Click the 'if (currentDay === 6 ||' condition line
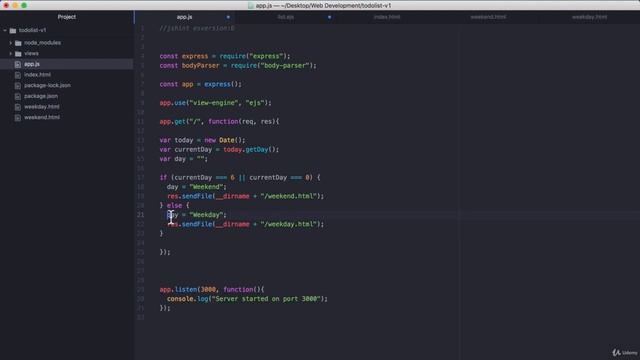The height and width of the screenshot is (360, 640). [x=240, y=178]
